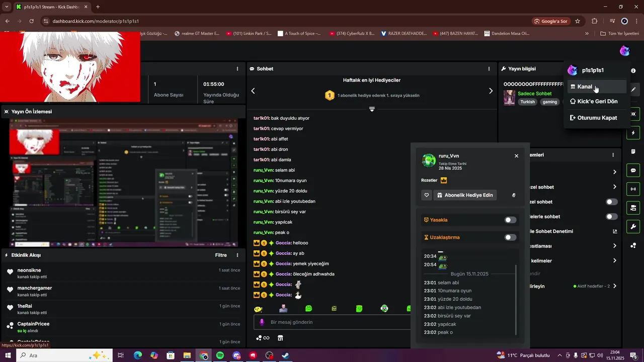The height and width of the screenshot is (362, 644).
Task: Click the video camera sidebar icon
Action: (x=633, y=208)
